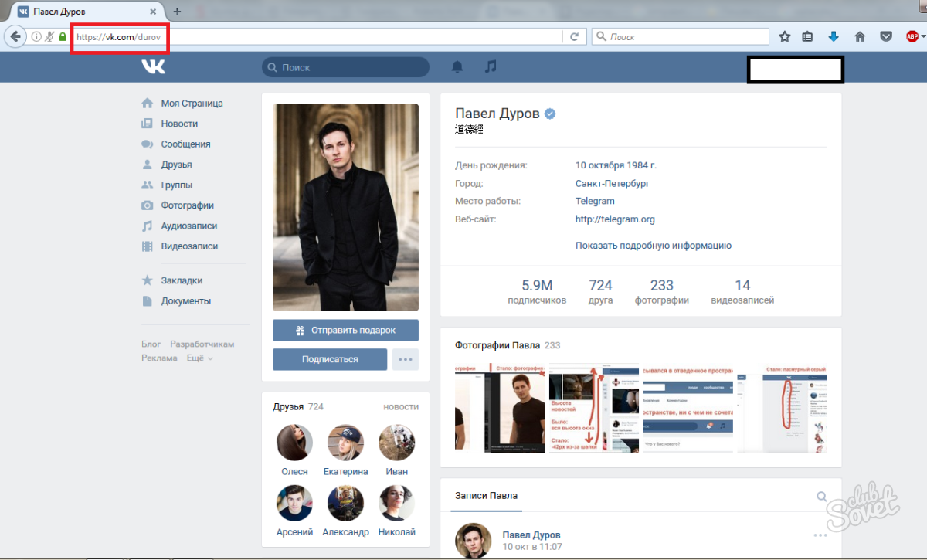Open friend Олеся's avatar
The image size is (927, 560).
click(294, 443)
